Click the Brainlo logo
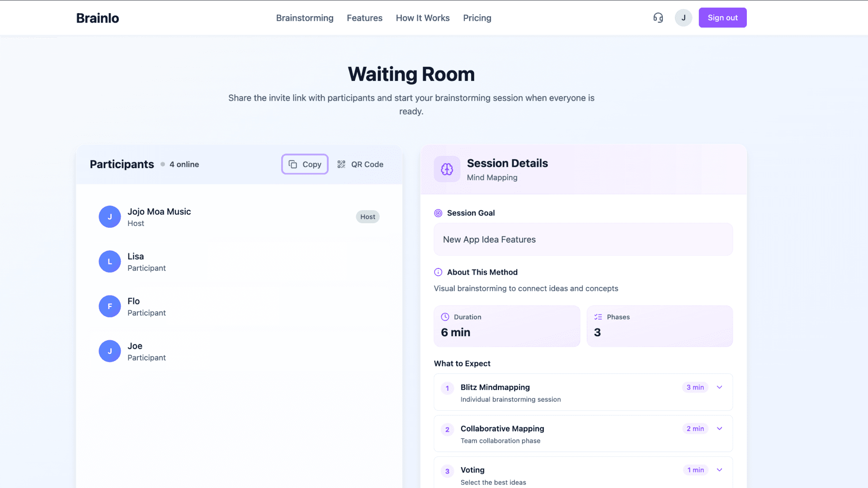This screenshot has width=868, height=488. tap(97, 18)
